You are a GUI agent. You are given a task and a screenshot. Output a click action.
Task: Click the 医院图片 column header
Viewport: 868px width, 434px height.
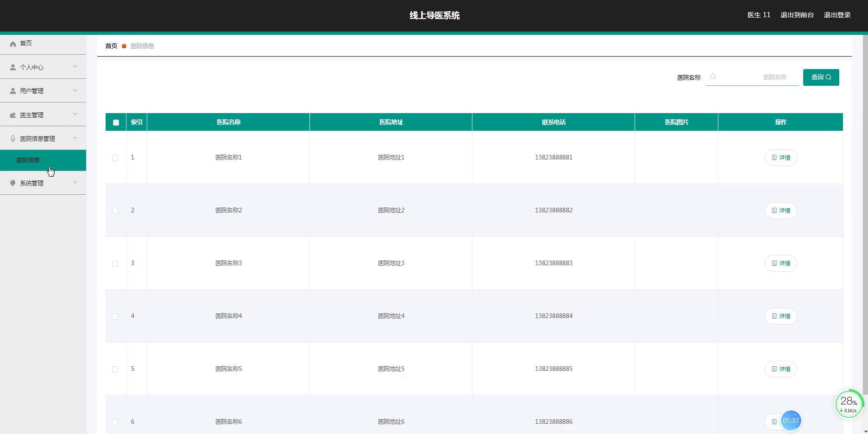(676, 122)
